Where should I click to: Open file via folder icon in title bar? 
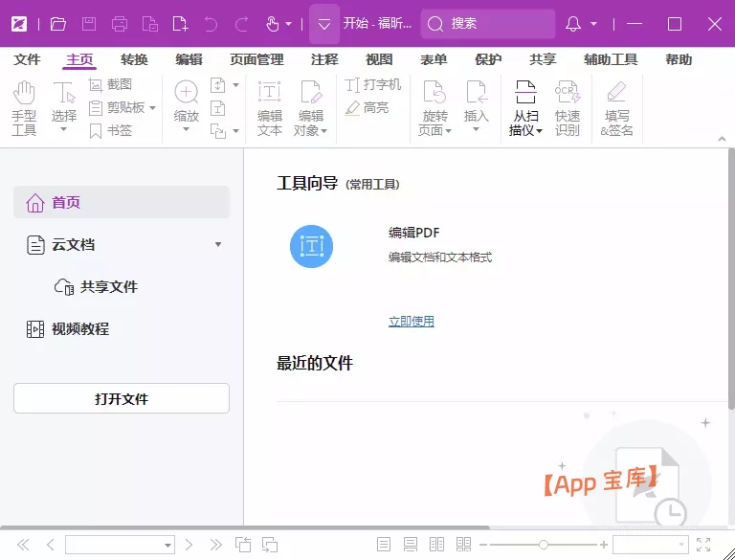pyautogui.click(x=58, y=23)
